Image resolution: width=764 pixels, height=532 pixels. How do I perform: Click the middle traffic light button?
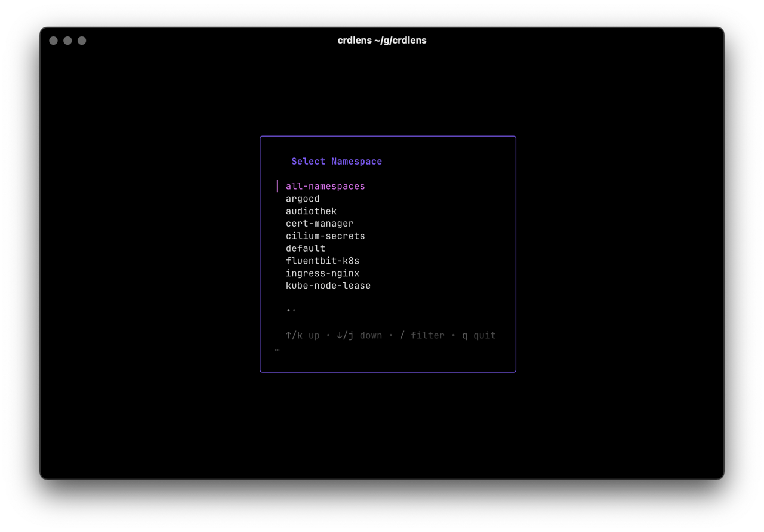point(67,41)
